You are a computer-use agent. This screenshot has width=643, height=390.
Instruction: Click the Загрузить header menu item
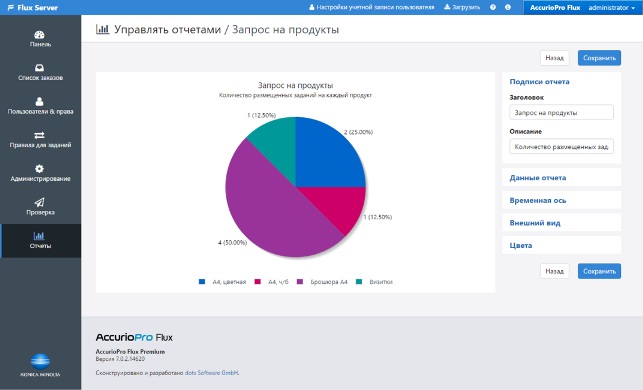(x=462, y=7)
